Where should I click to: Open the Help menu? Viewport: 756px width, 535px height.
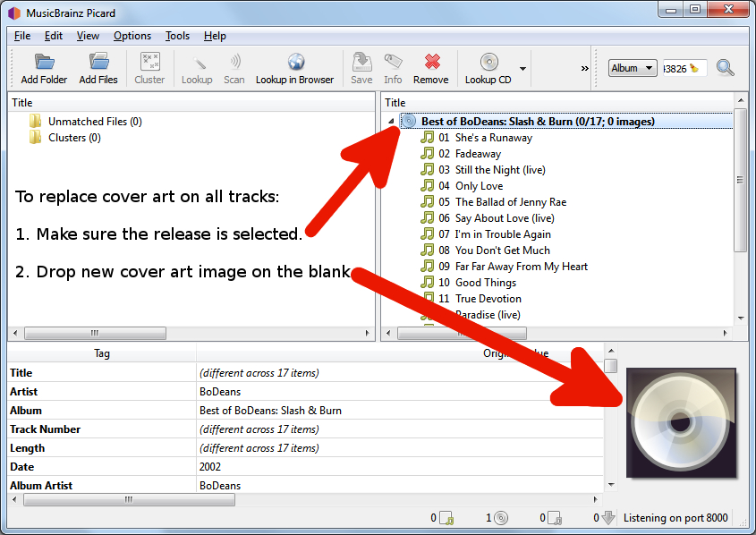click(215, 36)
